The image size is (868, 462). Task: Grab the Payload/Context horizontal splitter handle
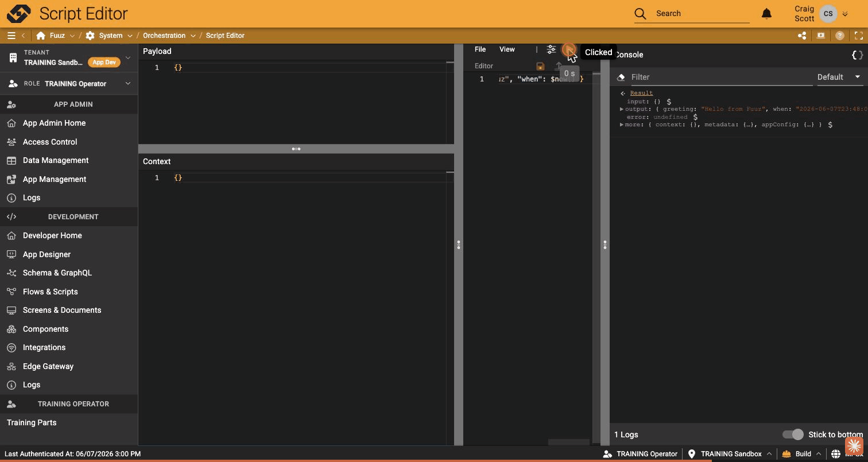[296, 149]
